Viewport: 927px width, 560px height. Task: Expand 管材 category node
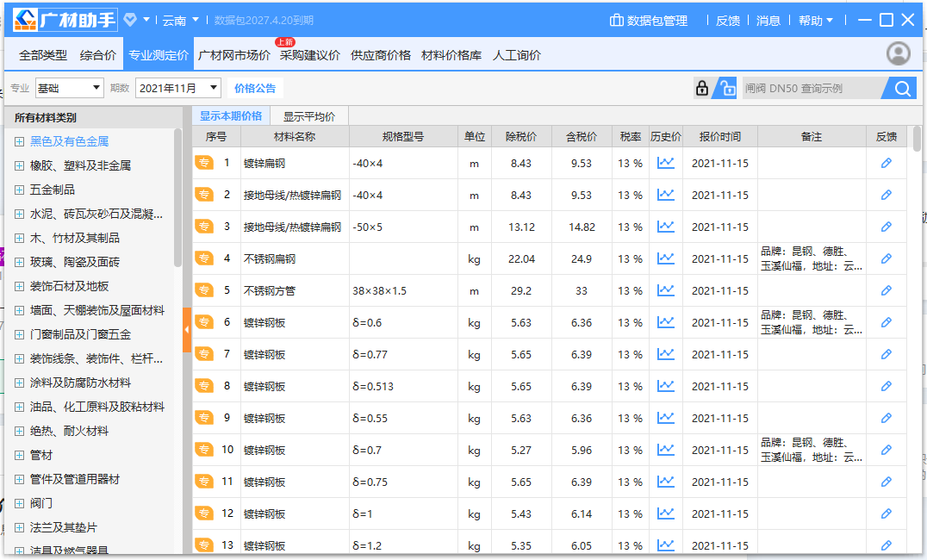[19, 456]
